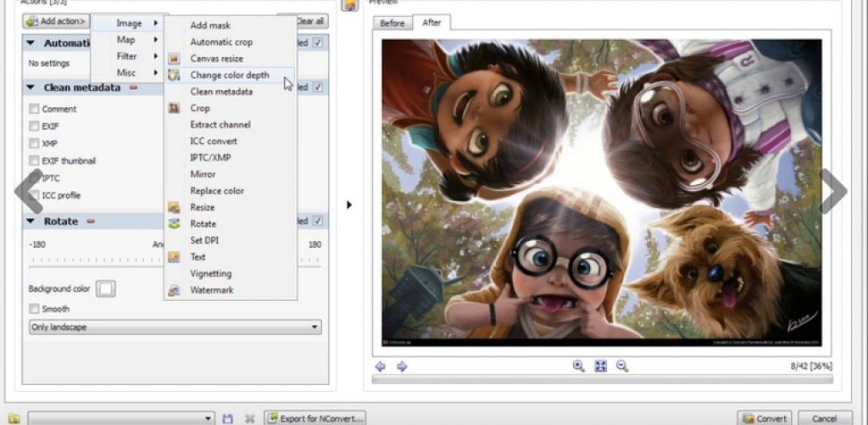868x425 pixels.
Task: Open the preset selection combo box
Action: click(x=121, y=418)
